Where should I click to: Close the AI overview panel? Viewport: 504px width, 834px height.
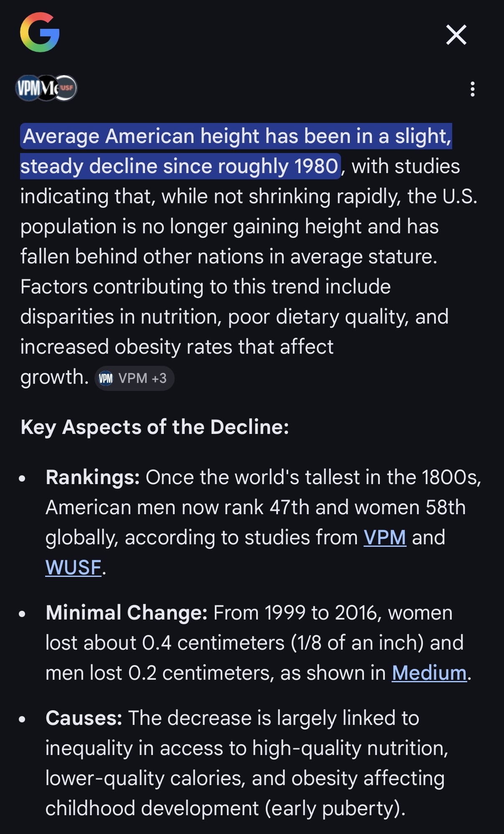pos(456,35)
